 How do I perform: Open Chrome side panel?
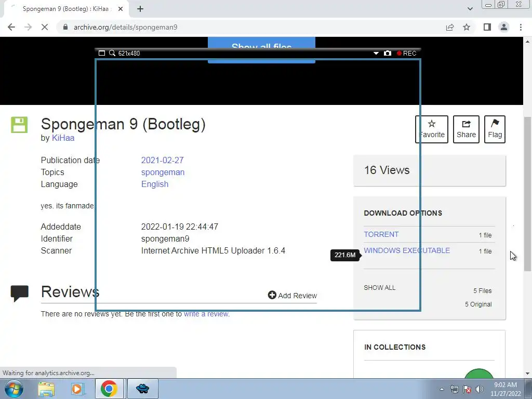(x=487, y=27)
